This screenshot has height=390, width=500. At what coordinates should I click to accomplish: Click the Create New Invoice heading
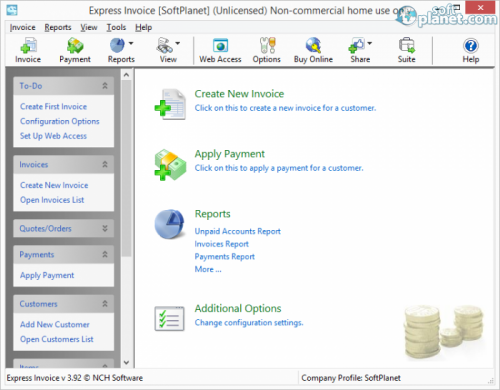click(x=239, y=94)
